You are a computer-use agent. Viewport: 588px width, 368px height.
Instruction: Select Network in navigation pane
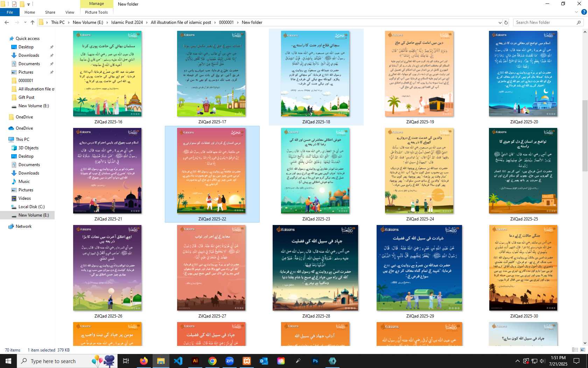[x=23, y=226]
